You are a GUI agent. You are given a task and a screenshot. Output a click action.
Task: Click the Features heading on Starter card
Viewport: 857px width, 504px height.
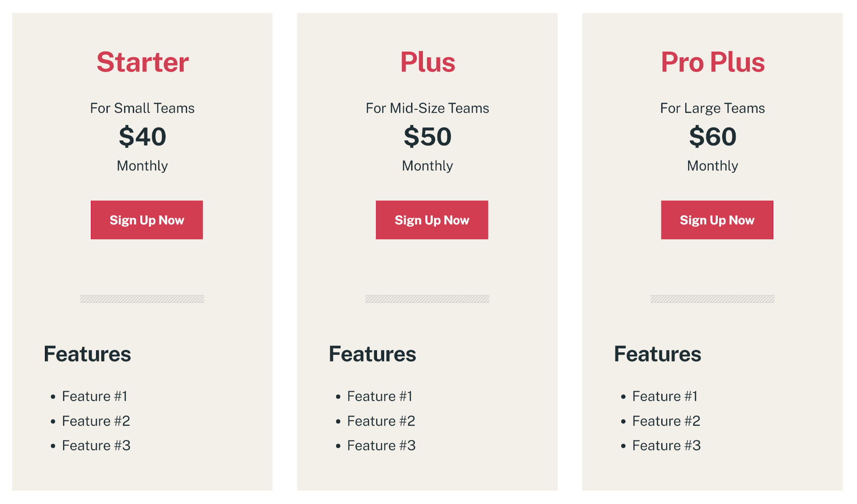[87, 354]
